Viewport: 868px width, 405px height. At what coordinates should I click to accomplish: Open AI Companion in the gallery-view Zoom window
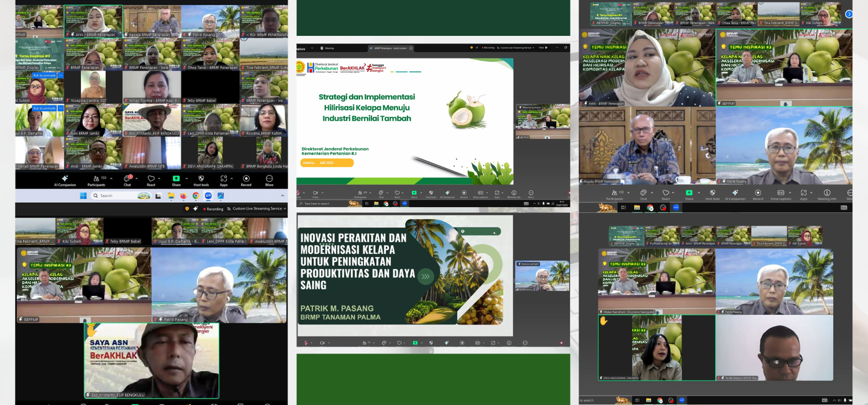point(65,180)
